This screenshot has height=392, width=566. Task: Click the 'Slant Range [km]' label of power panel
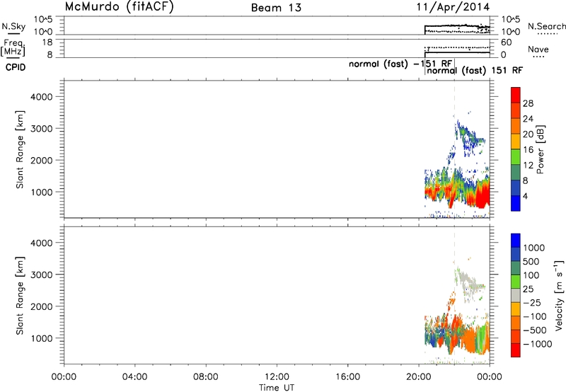(20, 149)
